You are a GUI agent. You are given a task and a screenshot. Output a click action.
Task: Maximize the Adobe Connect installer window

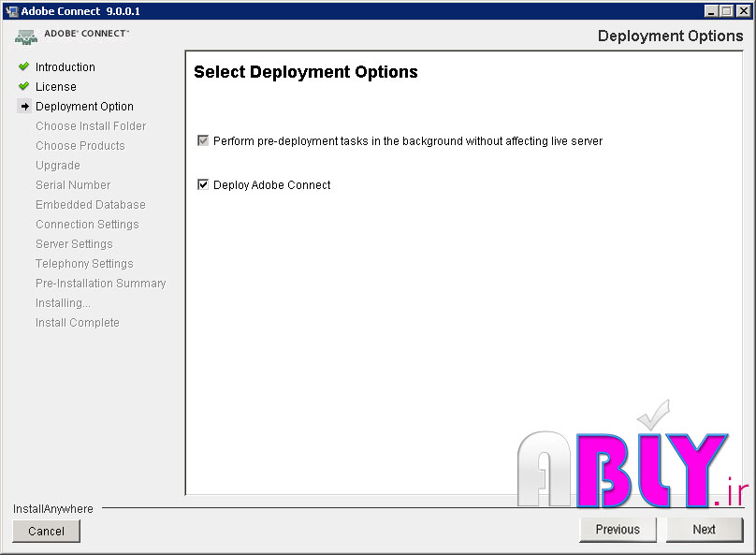pyautogui.click(x=727, y=11)
